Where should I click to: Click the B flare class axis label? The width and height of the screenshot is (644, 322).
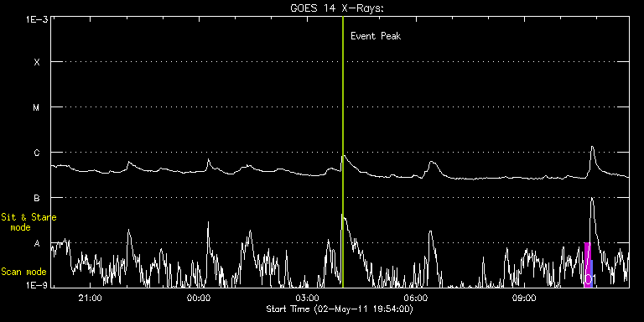(x=37, y=199)
